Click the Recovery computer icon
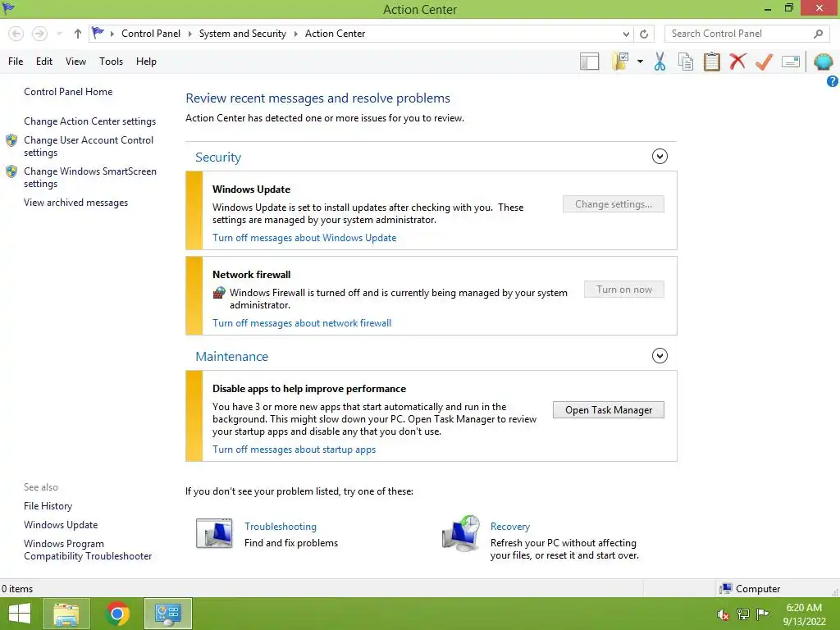This screenshot has height=630, width=840. (461, 534)
